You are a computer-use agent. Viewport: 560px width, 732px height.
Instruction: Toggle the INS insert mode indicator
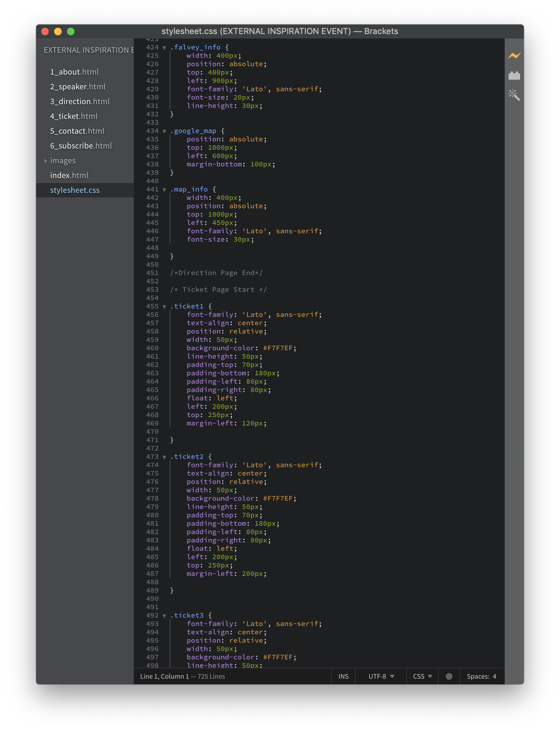point(343,676)
